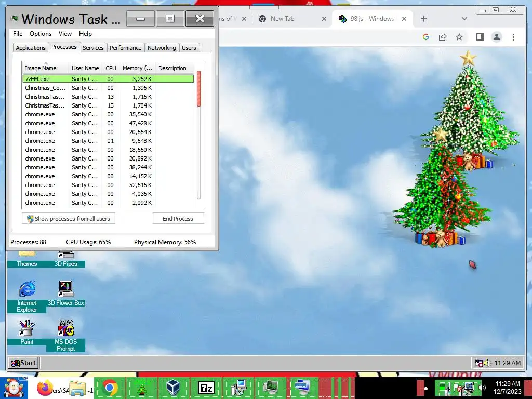The width and height of the screenshot is (532, 399).
Task: Sort processes by CPU column
Action: (x=111, y=68)
